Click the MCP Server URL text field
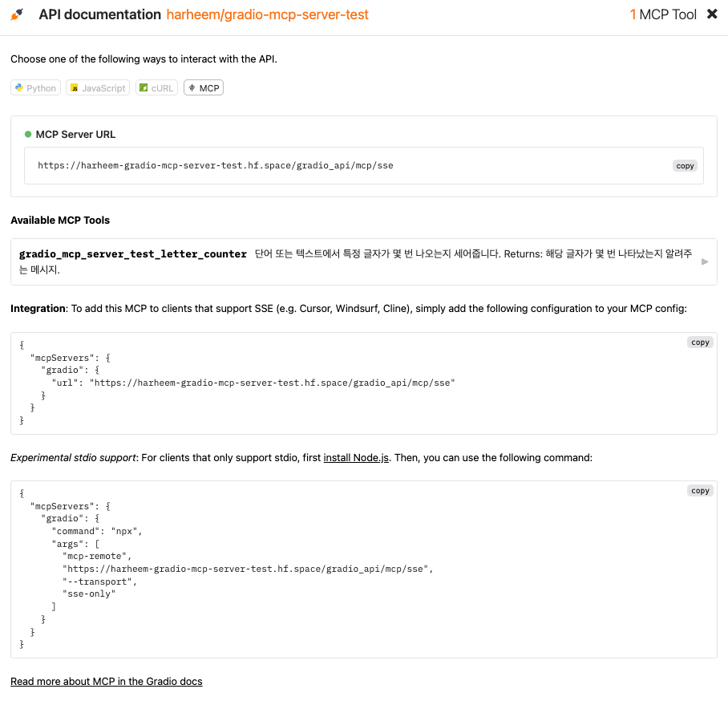This screenshot has width=728, height=701. click(x=363, y=166)
